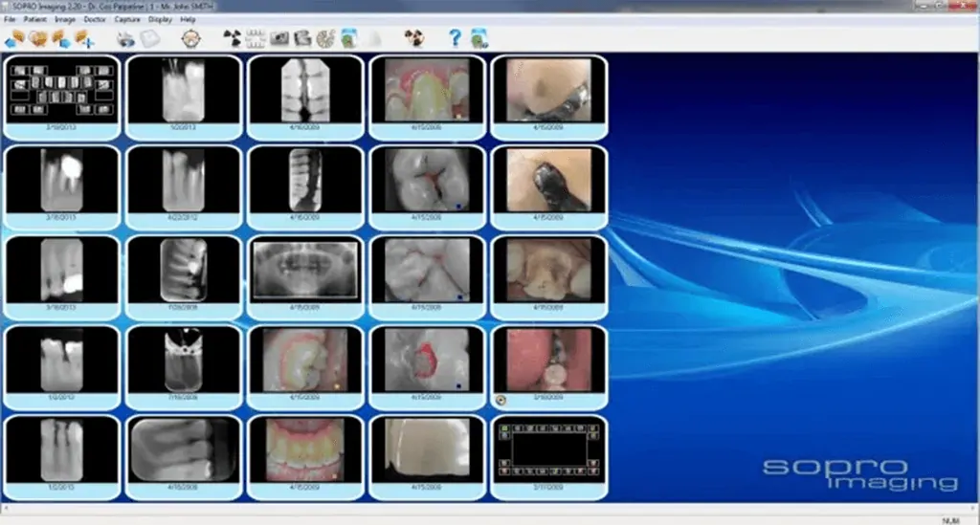Click the orange-black radiation symbol toolbar icon
The width and height of the screenshot is (980, 525).
point(413,39)
